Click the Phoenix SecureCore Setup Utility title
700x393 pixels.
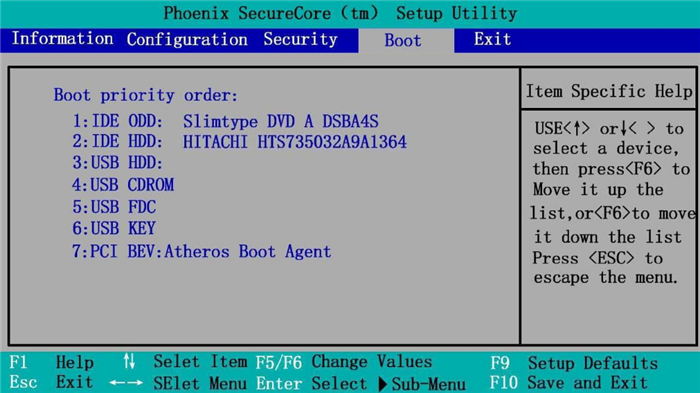coord(340,13)
